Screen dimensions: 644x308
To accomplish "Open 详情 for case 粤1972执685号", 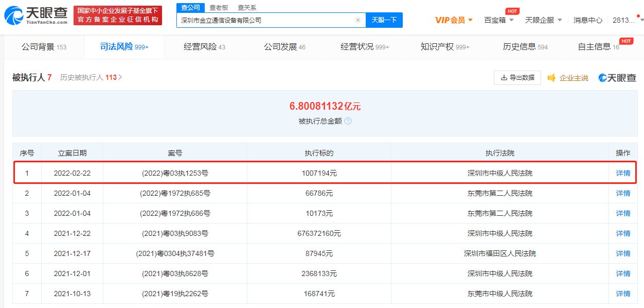I will (x=623, y=193).
